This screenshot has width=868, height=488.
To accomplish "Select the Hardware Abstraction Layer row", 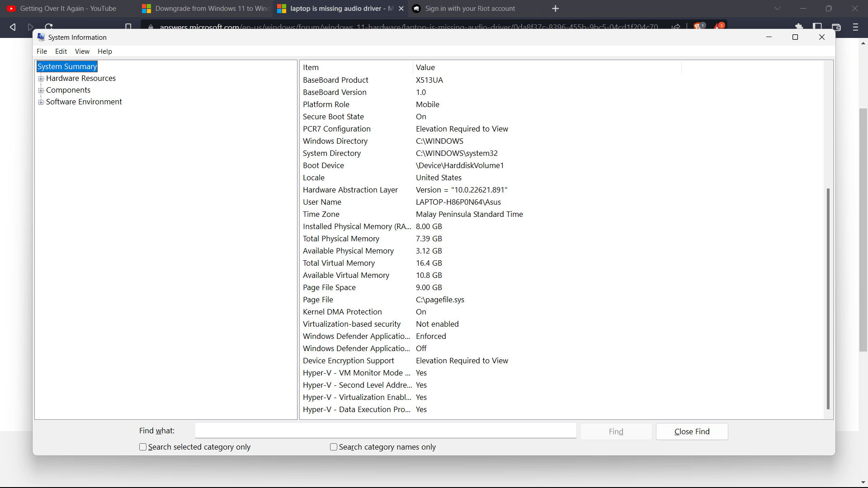I will 561,190.
